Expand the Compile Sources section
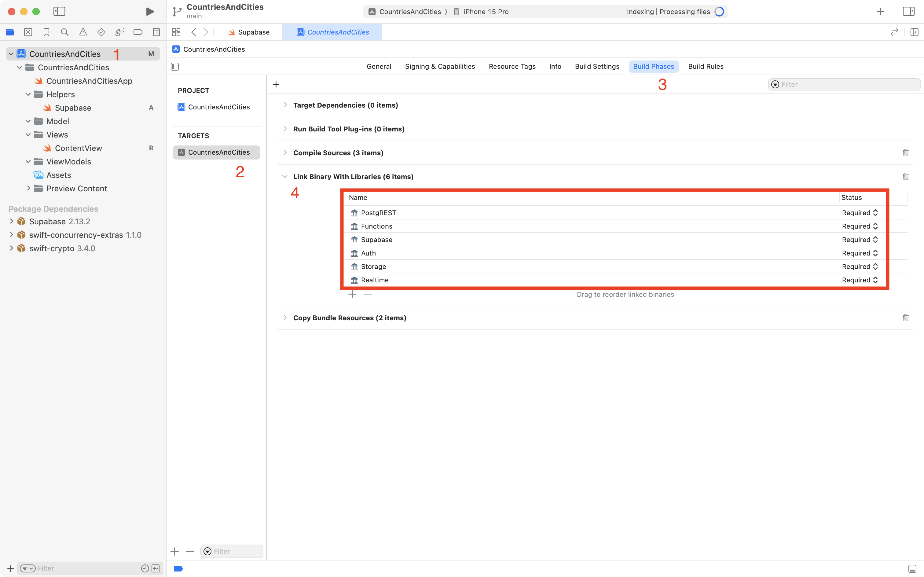The width and height of the screenshot is (924, 577). (285, 153)
